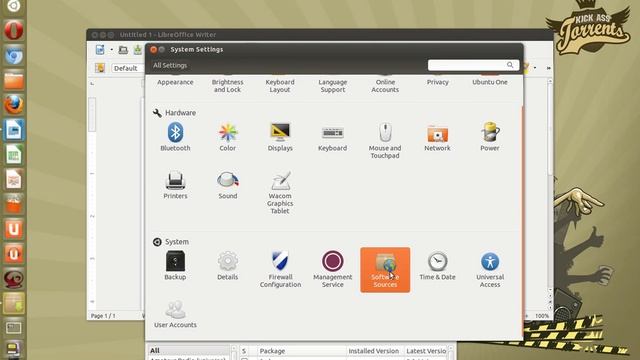The image size is (640, 360).
Task: Open Network settings
Action: 437,137
